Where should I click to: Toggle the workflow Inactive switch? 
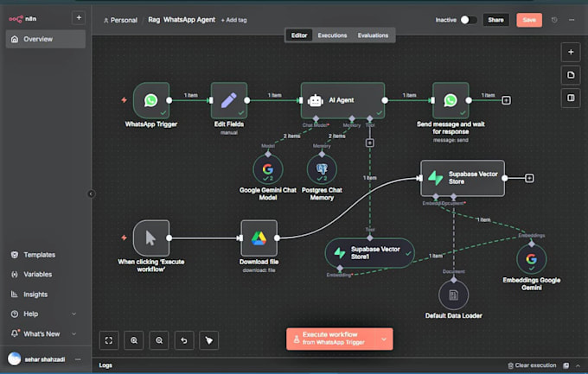click(469, 20)
